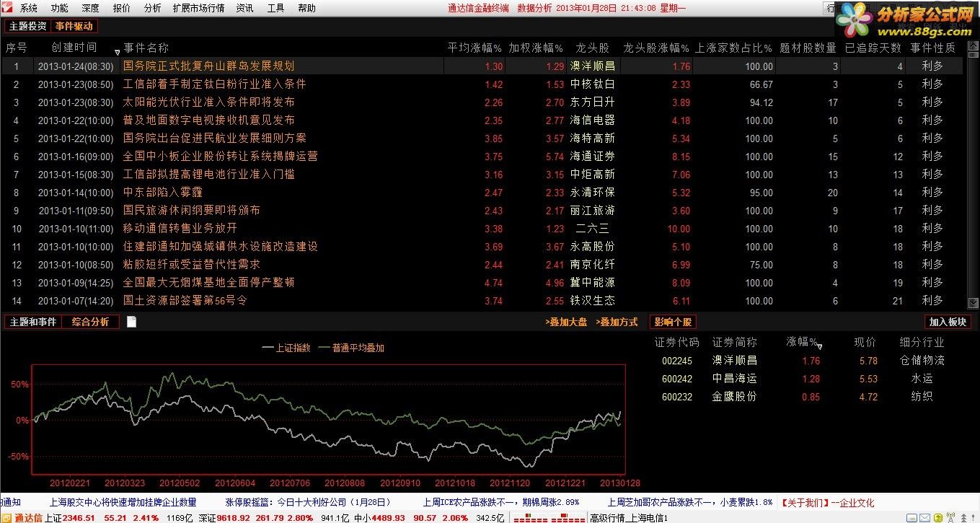Open the 帮助 menu
The height and width of the screenshot is (523, 980).
306,8
